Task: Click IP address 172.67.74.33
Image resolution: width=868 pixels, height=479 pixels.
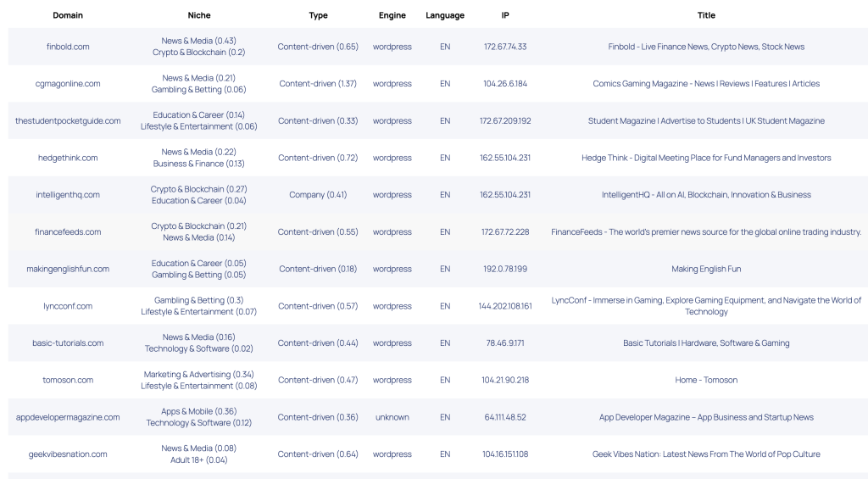Action: (505, 47)
